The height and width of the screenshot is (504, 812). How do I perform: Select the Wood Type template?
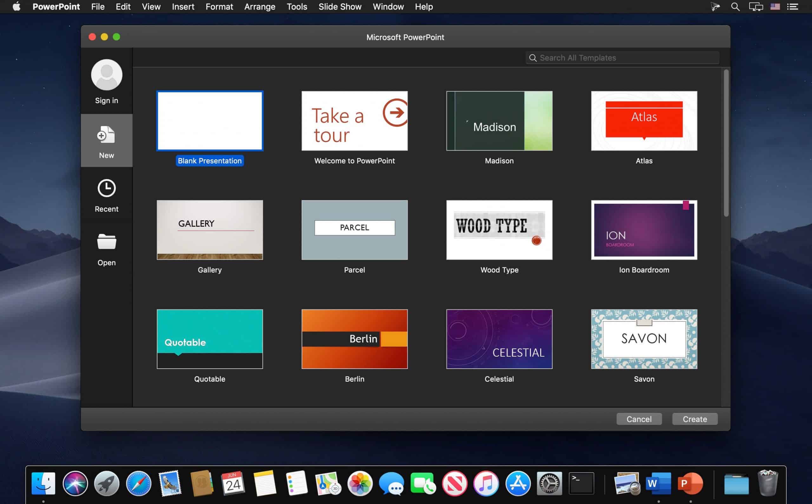coord(499,229)
